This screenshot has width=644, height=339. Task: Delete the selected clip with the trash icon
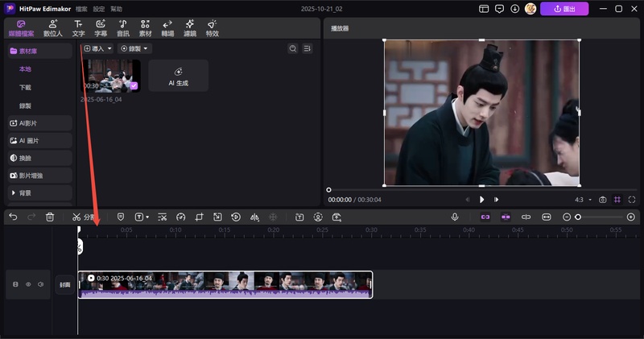(x=50, y=217)
